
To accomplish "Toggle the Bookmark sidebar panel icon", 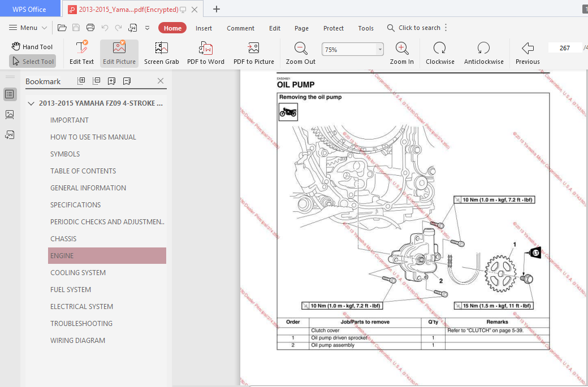I will 10,94.
